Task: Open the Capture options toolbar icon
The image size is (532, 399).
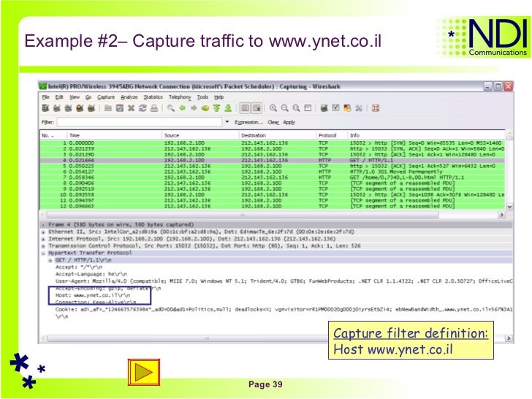Action: [57, 108]
